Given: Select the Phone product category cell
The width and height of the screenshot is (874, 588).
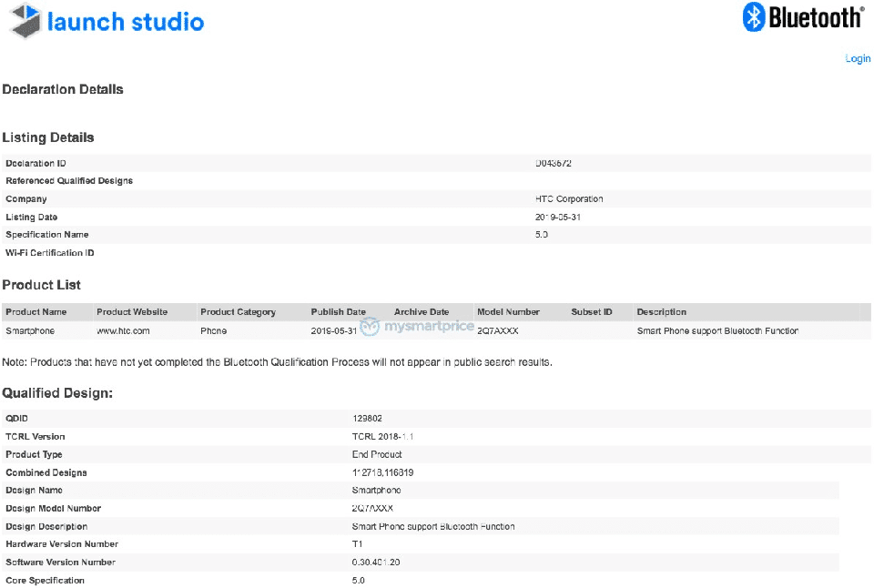Looking at the screenshot, I should 213,331.
